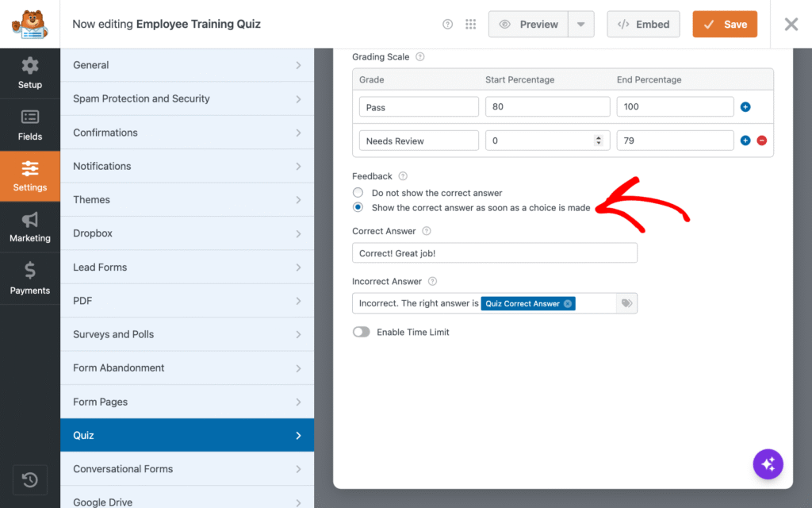Launch the purple AI sparkle assistant
812x508 pixels.
click(x=768, y=464)
